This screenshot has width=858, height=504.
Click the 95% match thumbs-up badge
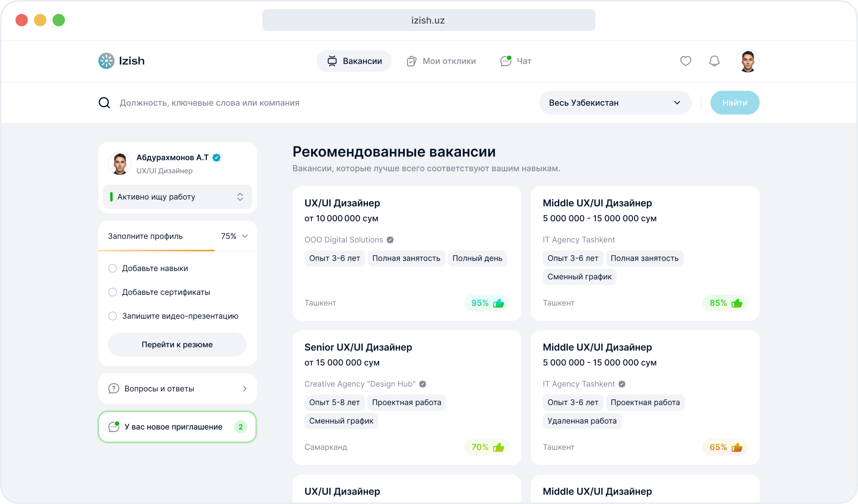pos(487,303)
